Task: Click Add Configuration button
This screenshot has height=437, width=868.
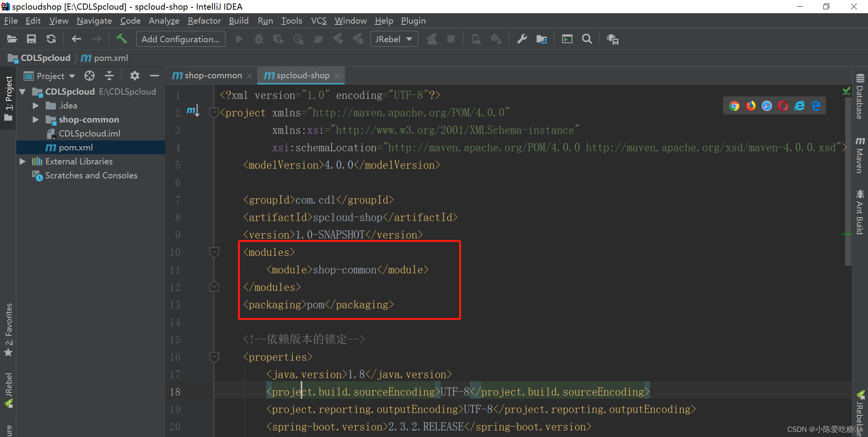Action: click(x=181, y=39)
